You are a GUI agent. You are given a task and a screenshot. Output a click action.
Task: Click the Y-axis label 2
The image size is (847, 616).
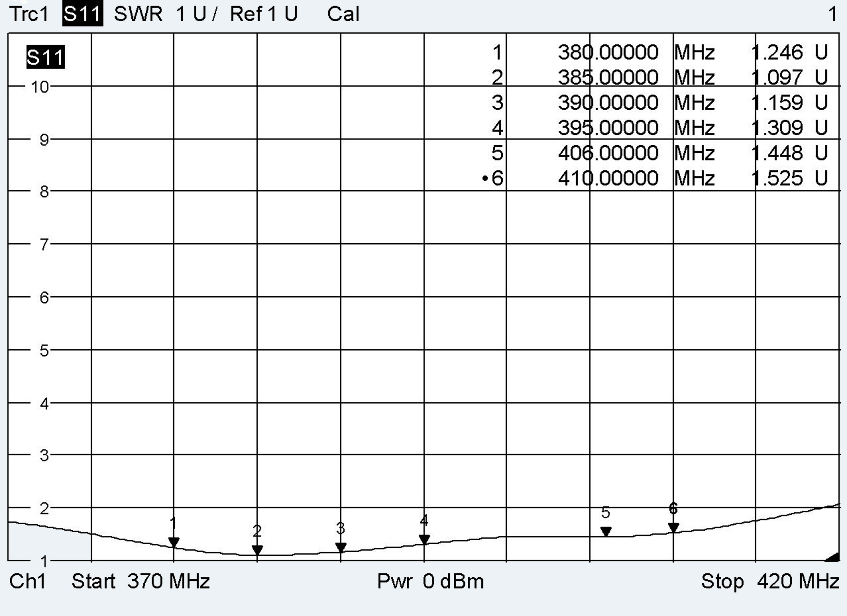pos(45,509)
